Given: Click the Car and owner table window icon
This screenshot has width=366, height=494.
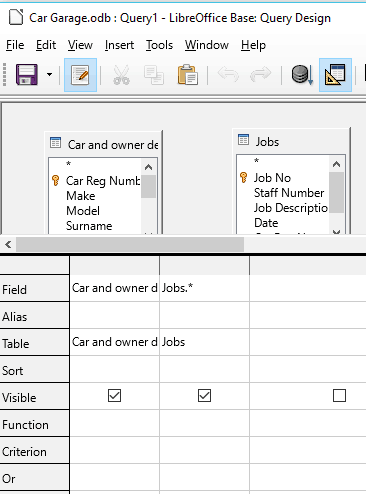Looking at the screenshot, I should click(x=55, y=143).
